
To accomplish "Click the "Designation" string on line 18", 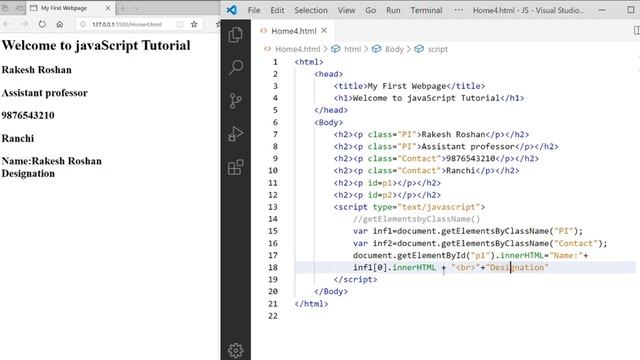I will [517, 267].
